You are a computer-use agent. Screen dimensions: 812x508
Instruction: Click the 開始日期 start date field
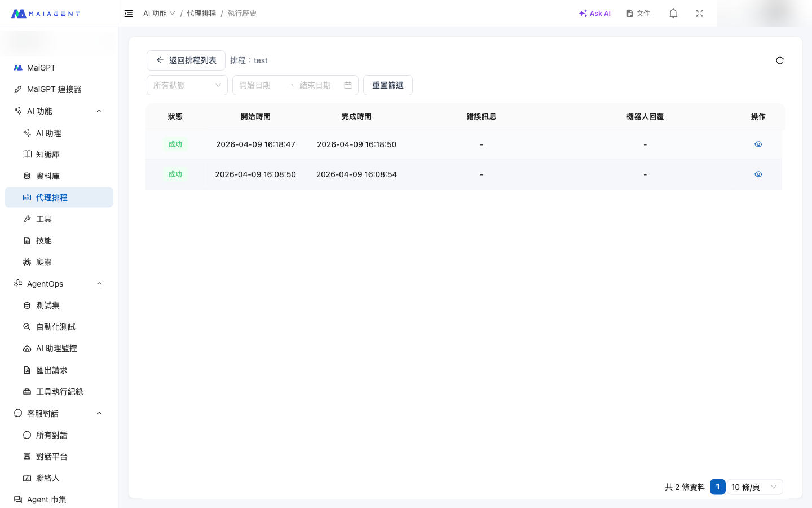(259, 85)
